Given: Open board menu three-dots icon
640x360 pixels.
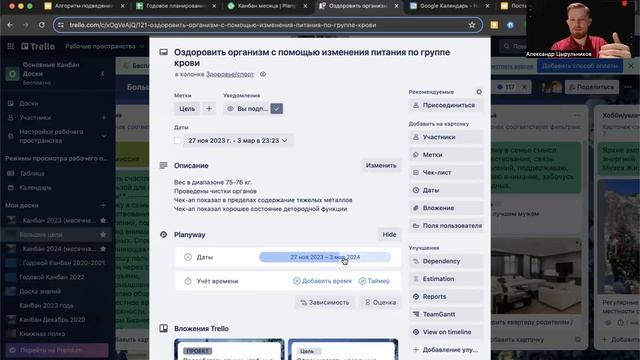Looking at the screenshot, I should coord(628,87).
